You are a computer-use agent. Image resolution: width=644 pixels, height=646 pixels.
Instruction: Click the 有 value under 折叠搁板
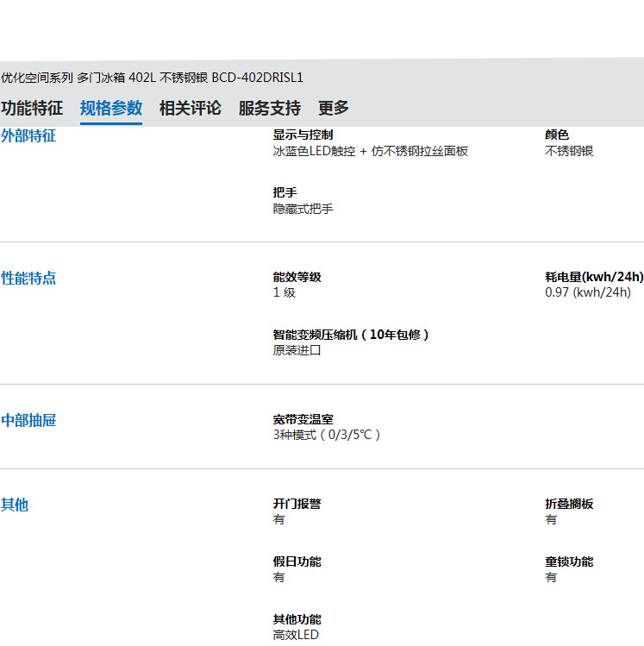point(551,519)
